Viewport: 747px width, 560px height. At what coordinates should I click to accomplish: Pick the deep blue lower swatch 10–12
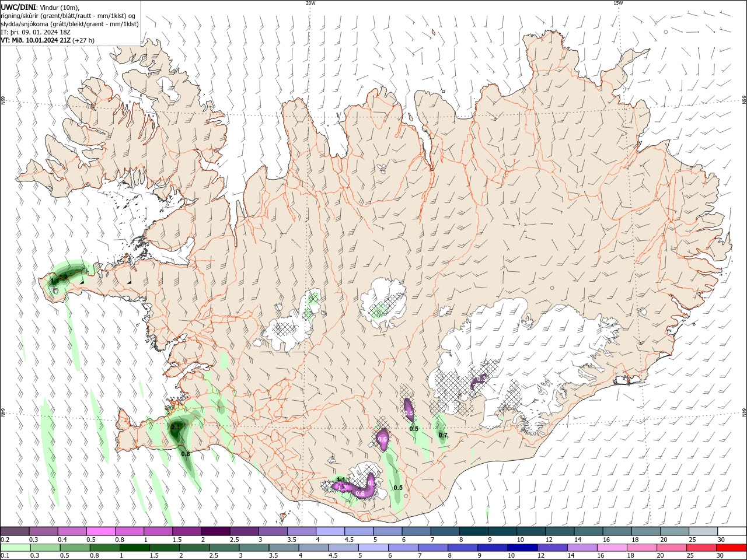point(522,548)
